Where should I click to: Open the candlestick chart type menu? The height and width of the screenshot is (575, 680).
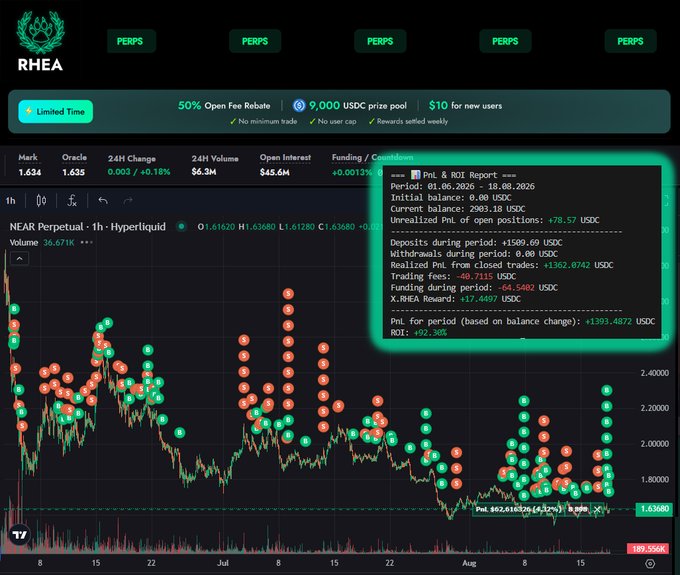[x=41, y=201]
